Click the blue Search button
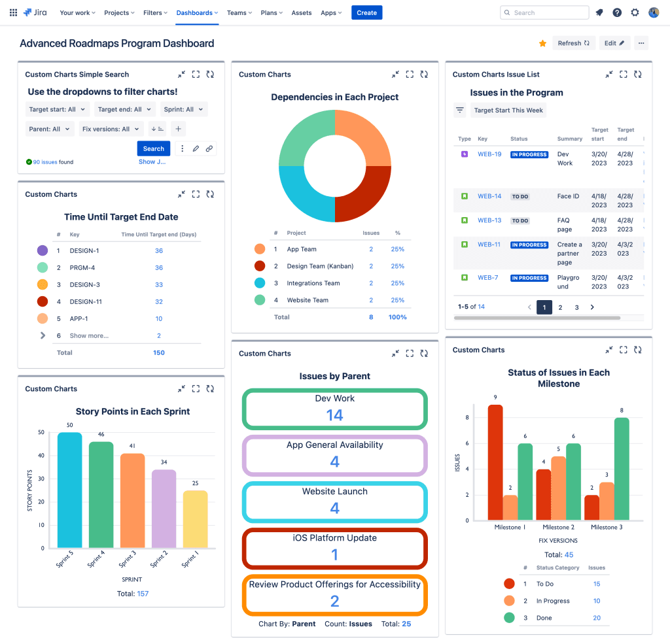The image size is (670, 644). click(x=153, y=148)
